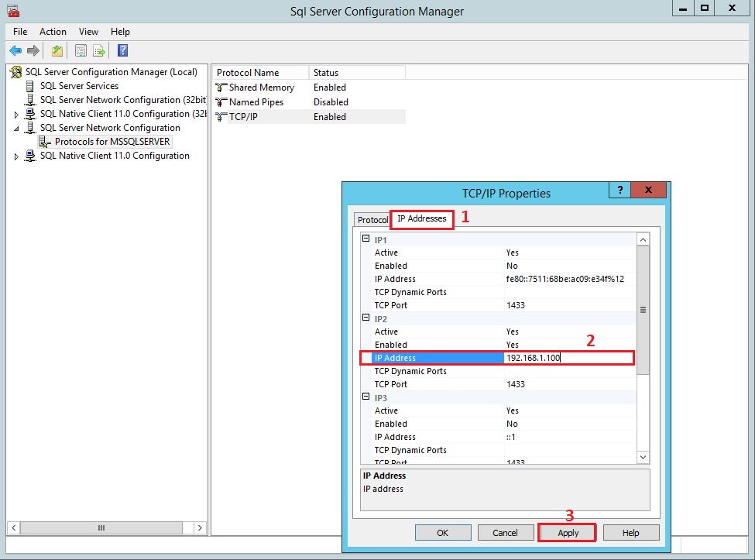This screenshot has width=755, height=560.
Task: Click the Status column header
Action: click(357, 73)
